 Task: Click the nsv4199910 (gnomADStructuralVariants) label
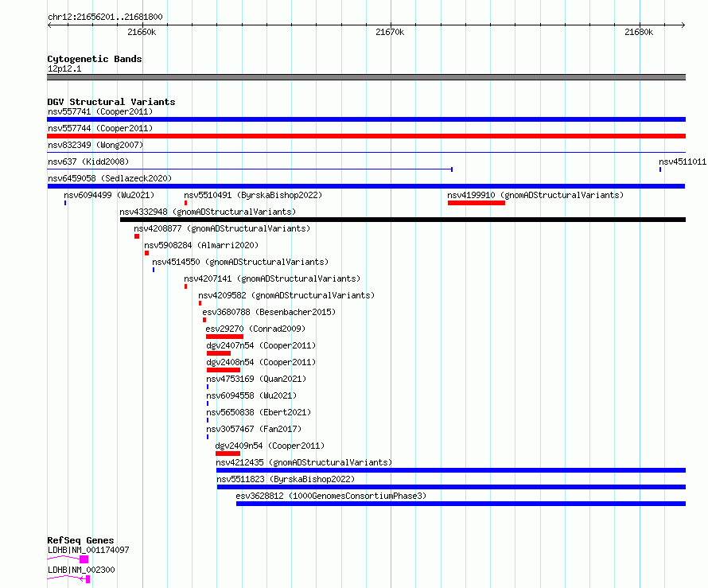pyautogui.click(x=535, y=195)
